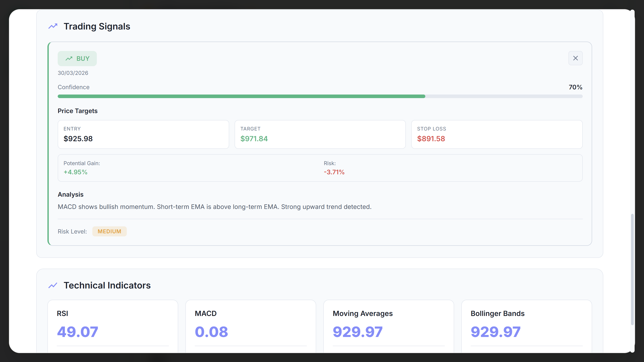Click the trend arrow in the BUY badge
644x362 pixels.
pos(69,59)
